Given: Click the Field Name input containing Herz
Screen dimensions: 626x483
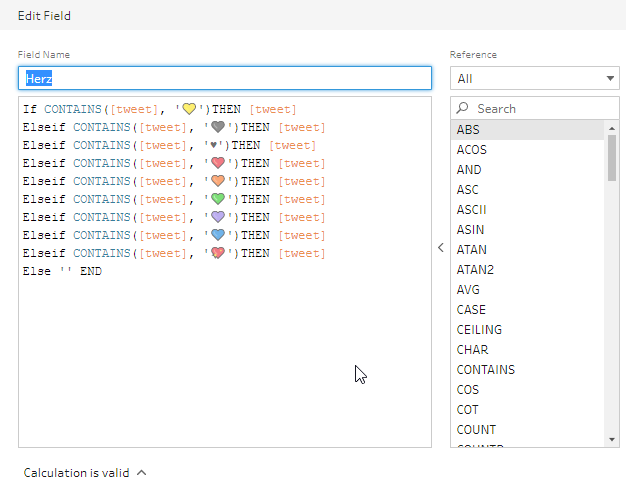Looking at the screenshot, I should tap(225, 78).
